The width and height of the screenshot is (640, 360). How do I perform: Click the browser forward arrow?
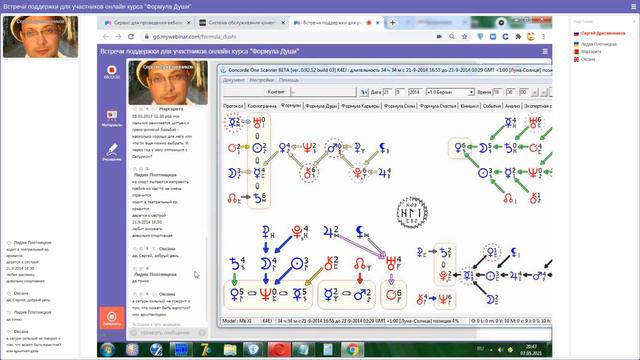[118, 37]
